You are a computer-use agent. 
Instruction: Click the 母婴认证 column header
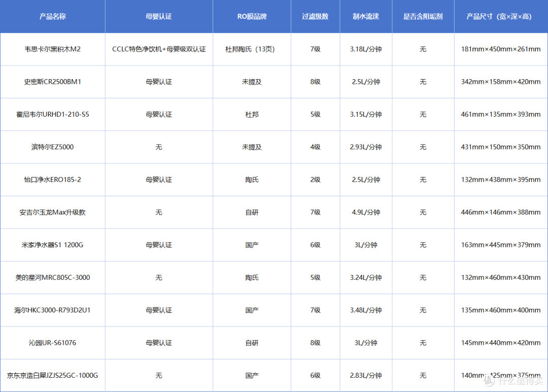pos(159,16)
